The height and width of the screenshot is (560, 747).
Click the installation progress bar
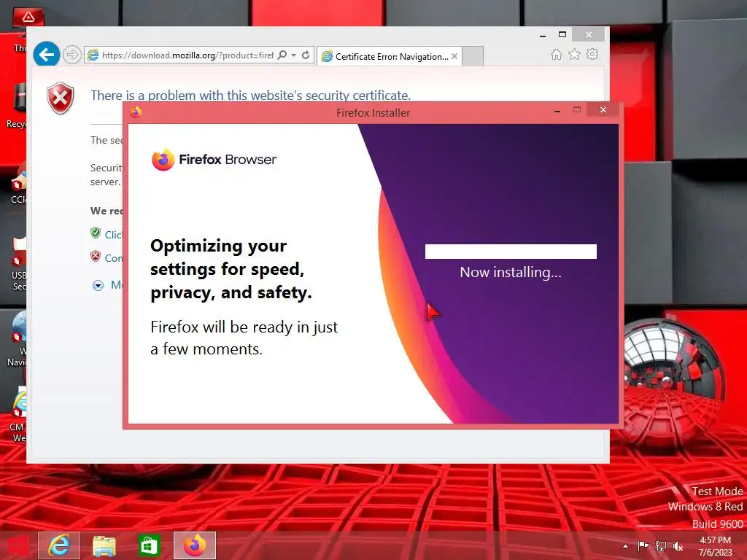pos(511,252)
